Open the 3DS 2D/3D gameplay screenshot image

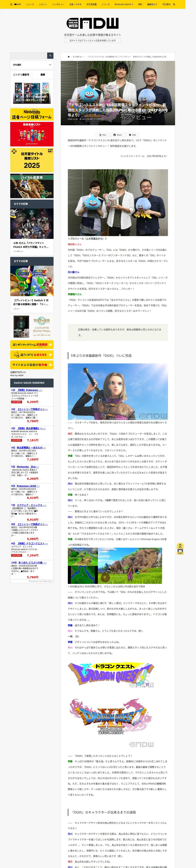[115, 566]
